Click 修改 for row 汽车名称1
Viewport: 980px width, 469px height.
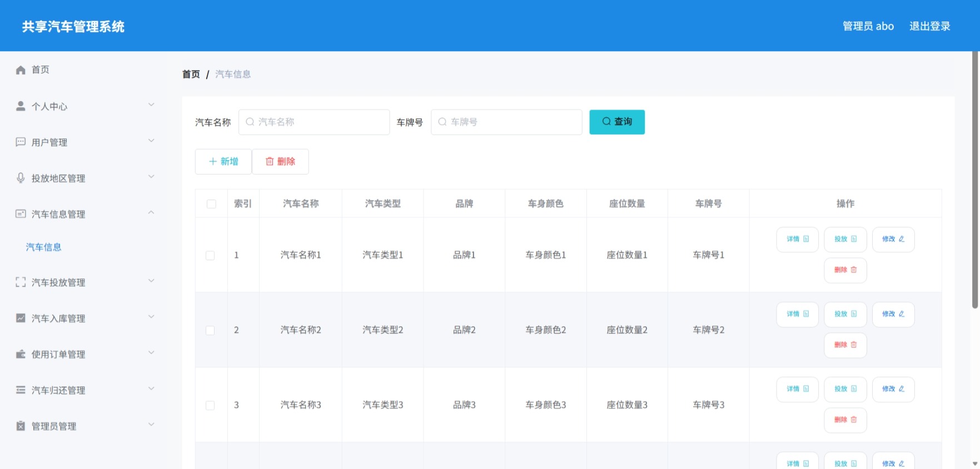893,240
